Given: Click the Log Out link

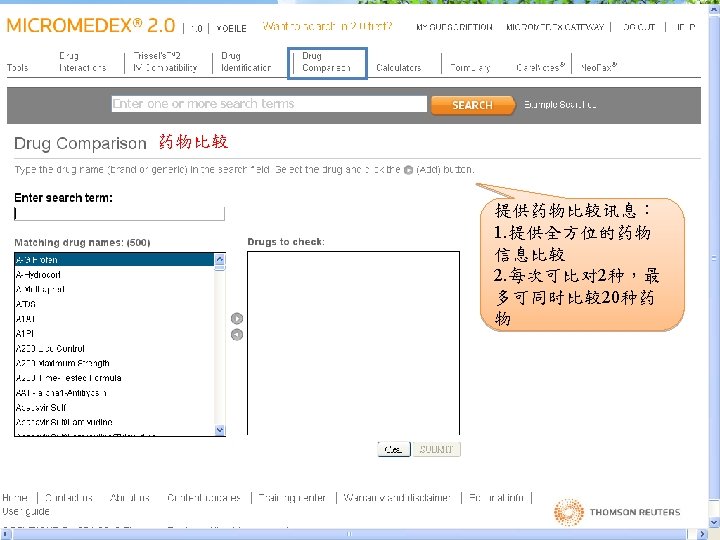Looking at the screenshot, I should click(x=639, y=27).
